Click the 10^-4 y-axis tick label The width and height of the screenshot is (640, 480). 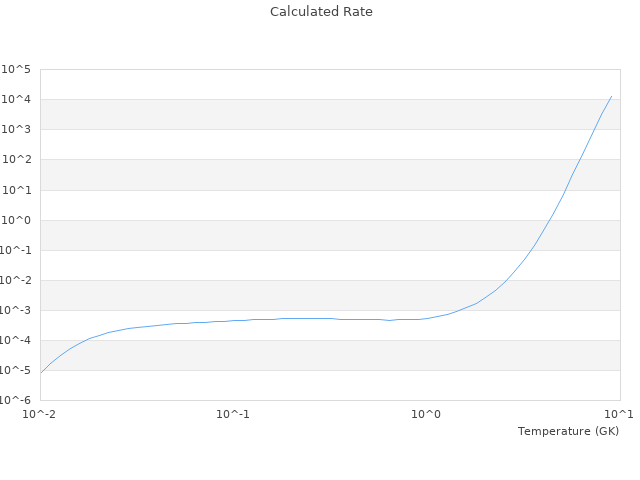(x=17, y=340)
